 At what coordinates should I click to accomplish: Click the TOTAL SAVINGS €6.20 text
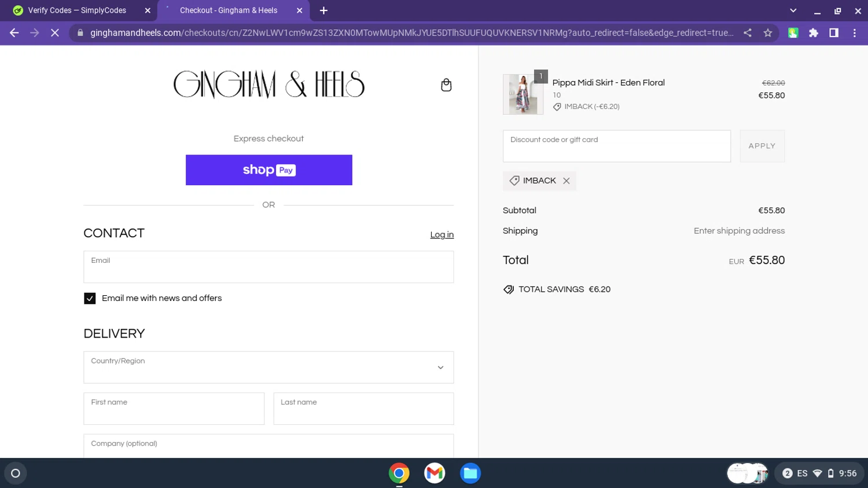564,289
